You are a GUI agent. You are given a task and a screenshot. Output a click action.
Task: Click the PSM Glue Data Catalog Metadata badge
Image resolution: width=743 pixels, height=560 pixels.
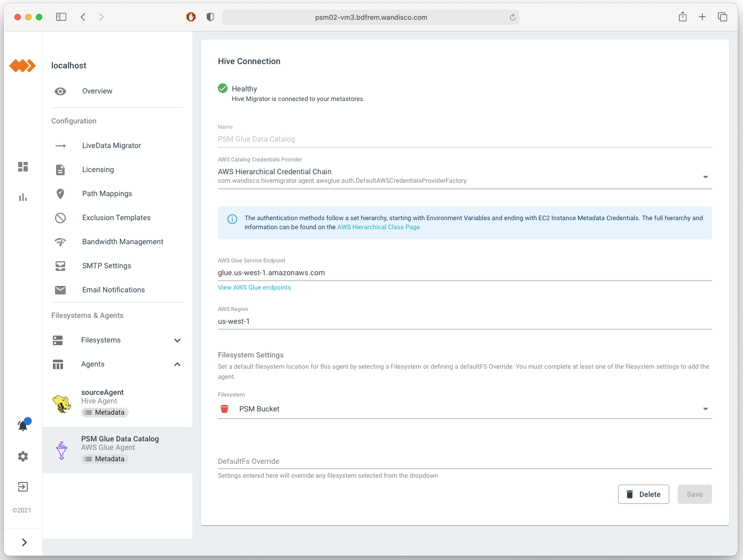click(x=105, y=459)
